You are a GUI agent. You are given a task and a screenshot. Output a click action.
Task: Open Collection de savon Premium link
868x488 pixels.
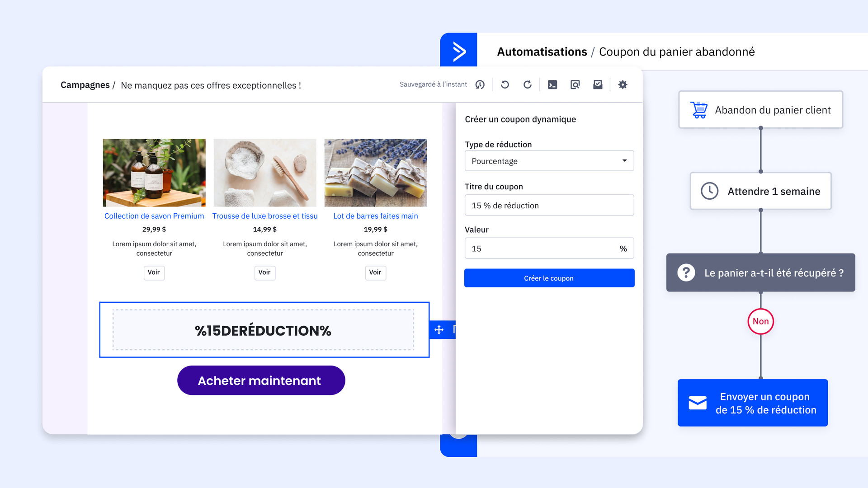[x=154, y=216]
